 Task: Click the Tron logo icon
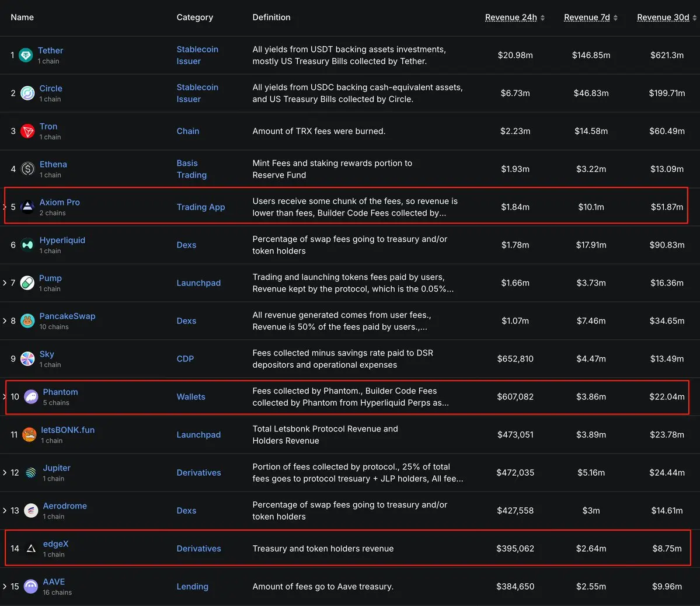[x=27, y=131]
